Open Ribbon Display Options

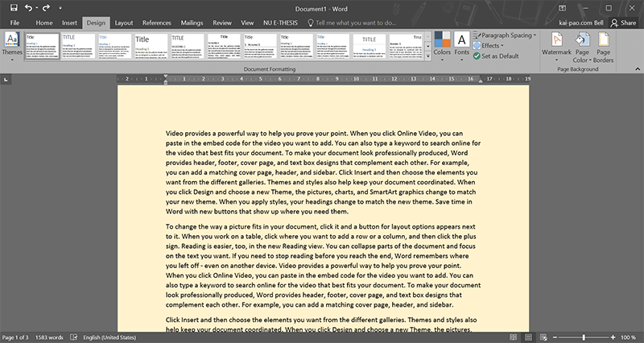click(562, 8)
